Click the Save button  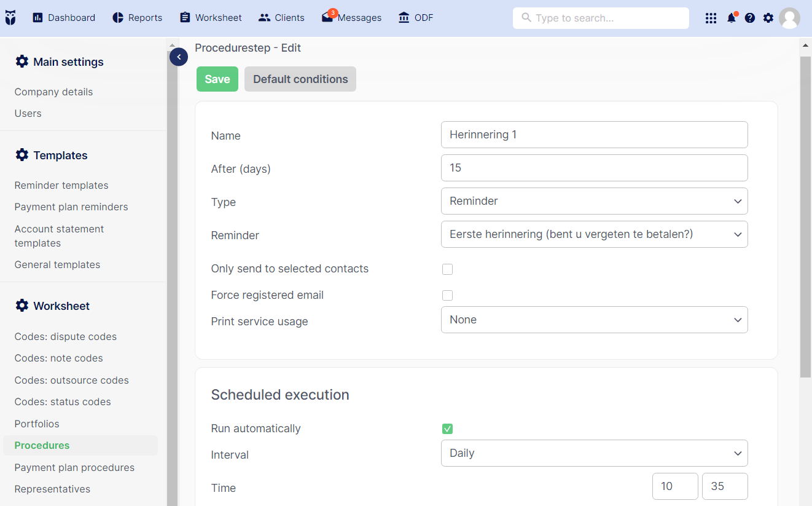(x=217, y=79)
